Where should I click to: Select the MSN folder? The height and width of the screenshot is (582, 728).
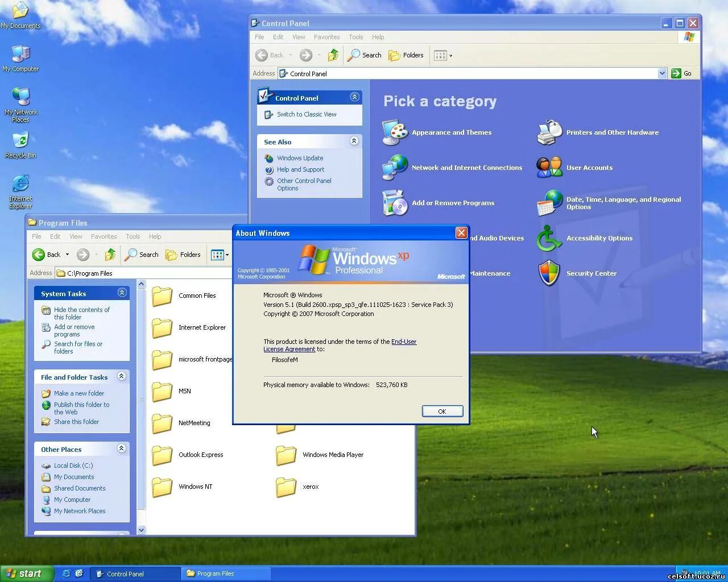click(x=172, y=391)
